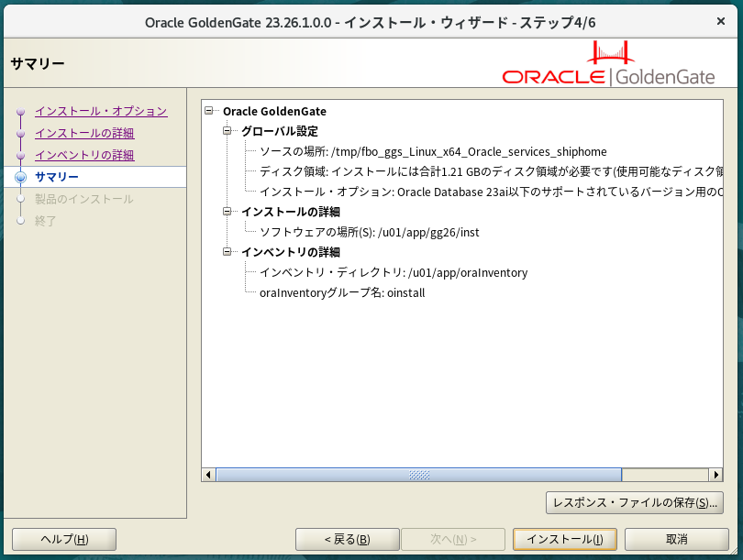Viewport: 743px width, 560px height.
Task: Go to インストール・オプション step
Action: tap(101, 111)
